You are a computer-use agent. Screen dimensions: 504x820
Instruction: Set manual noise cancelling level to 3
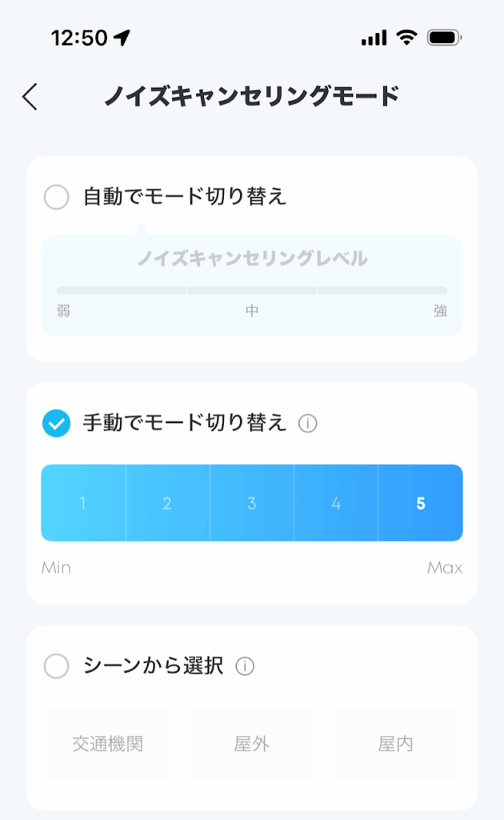tap(252, 504)
